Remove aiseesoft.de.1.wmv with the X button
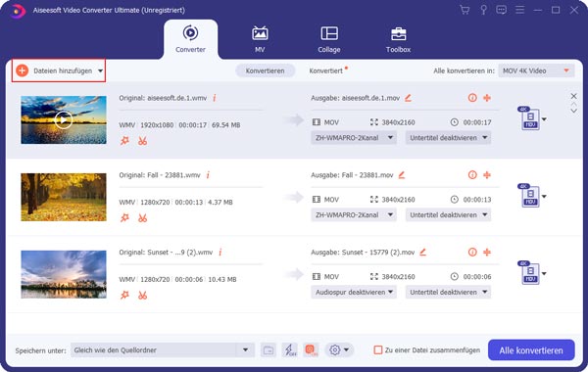This screenshot has height=372, width=588. [573, 96]
